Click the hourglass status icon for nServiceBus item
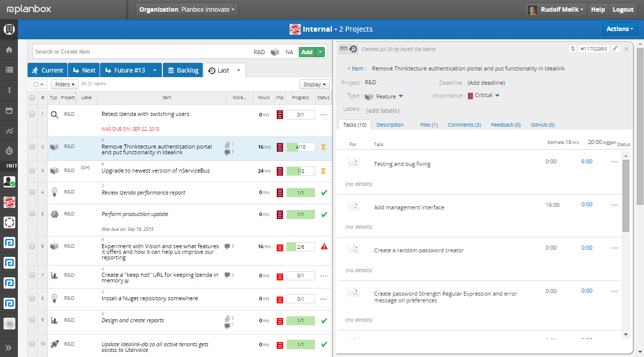The height and width of the screenshot is (357, 644). (x=323, y=171)
